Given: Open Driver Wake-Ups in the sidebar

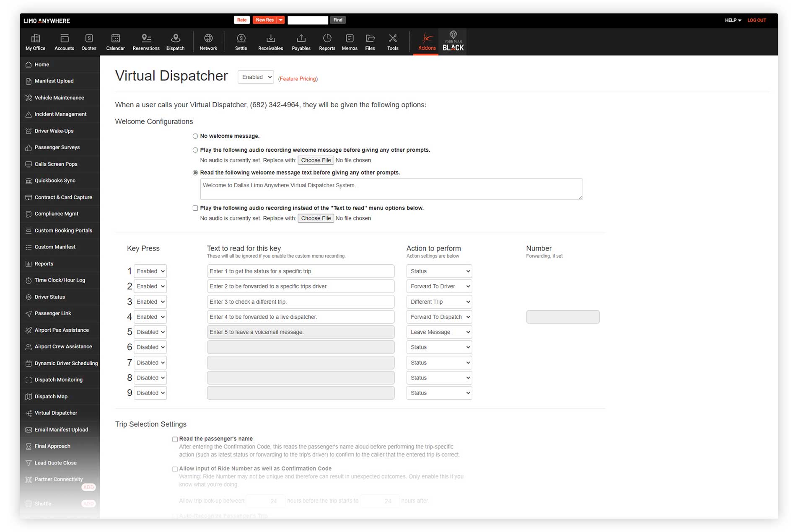Looking at the screenshot, I should click(x=54, y=131).
